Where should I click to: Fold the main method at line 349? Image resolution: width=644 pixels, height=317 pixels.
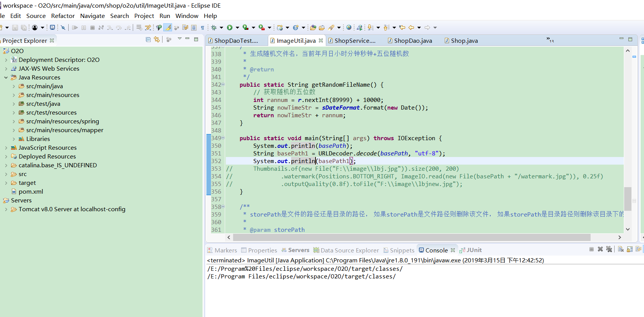coord(223,138)
